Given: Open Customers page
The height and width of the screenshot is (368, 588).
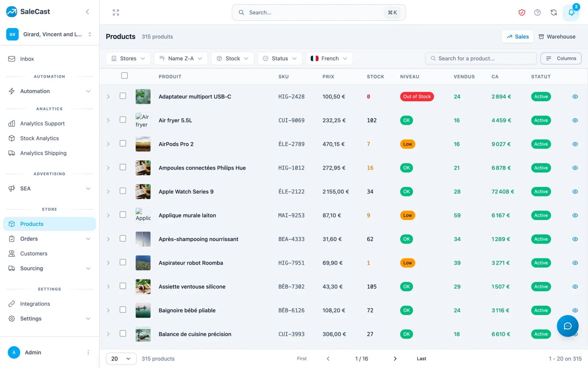Looking at the screenshot, I should 50,254.
